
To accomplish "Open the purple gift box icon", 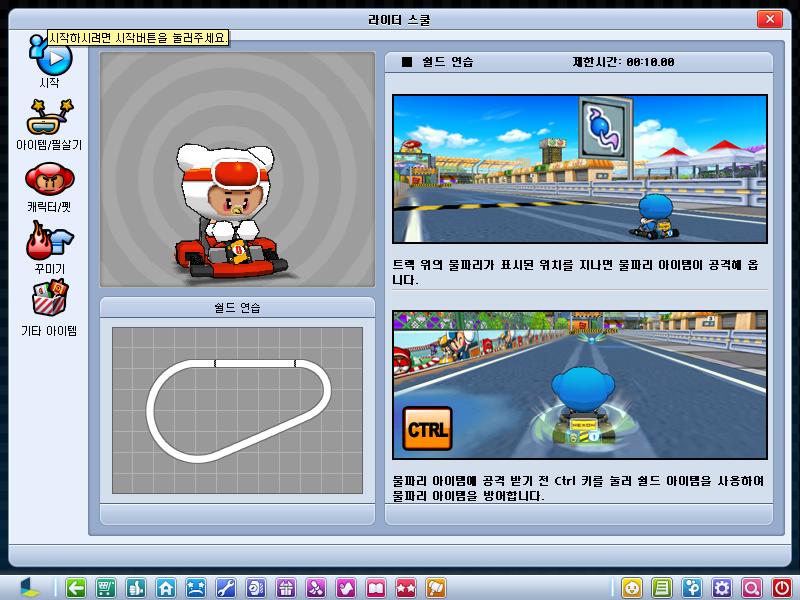I will pos(286,588).
